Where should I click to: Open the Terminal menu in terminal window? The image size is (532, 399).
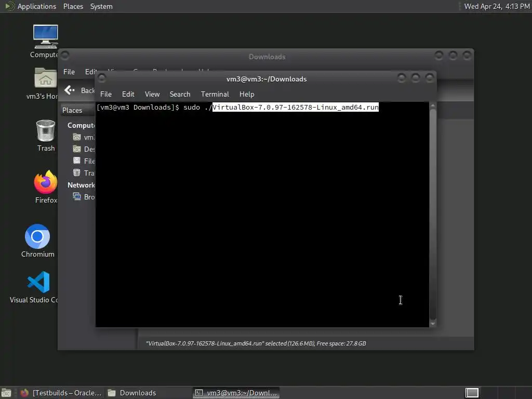215,94
